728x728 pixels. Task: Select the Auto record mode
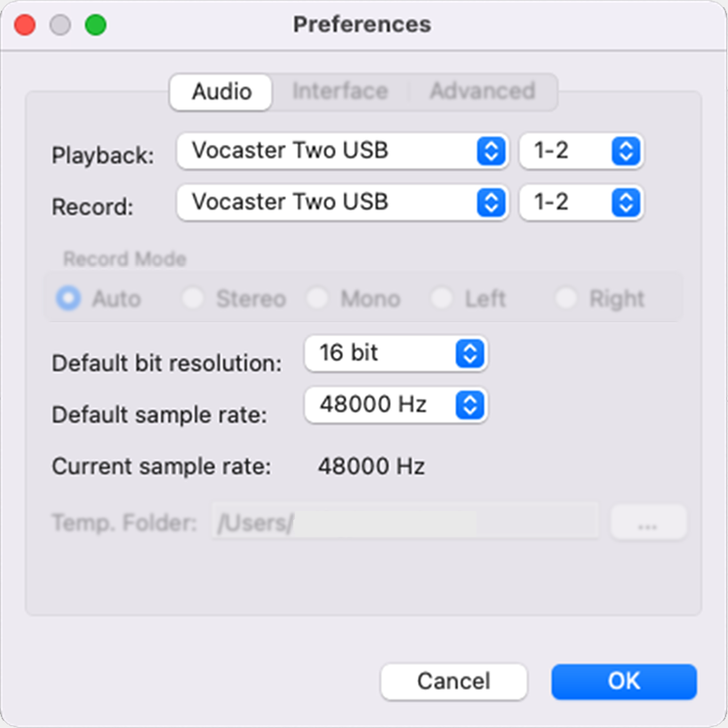click(x=68, y=299)
